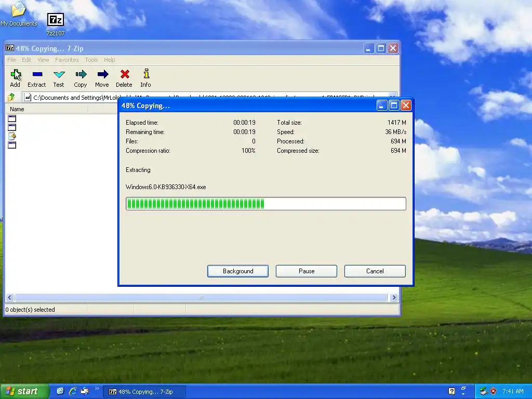Minimize the 7-Zip main window
Image resolution: width=532 pixels, height=399 pixels.
click(x=369, y=48)
